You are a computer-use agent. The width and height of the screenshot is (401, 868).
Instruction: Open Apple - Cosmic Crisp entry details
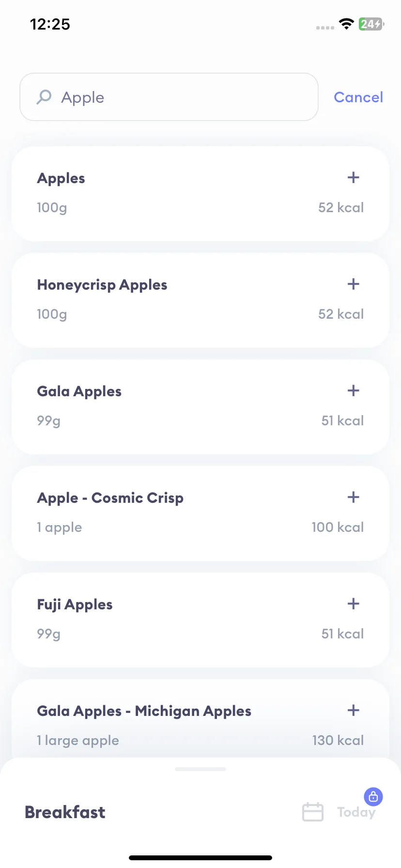200,513
